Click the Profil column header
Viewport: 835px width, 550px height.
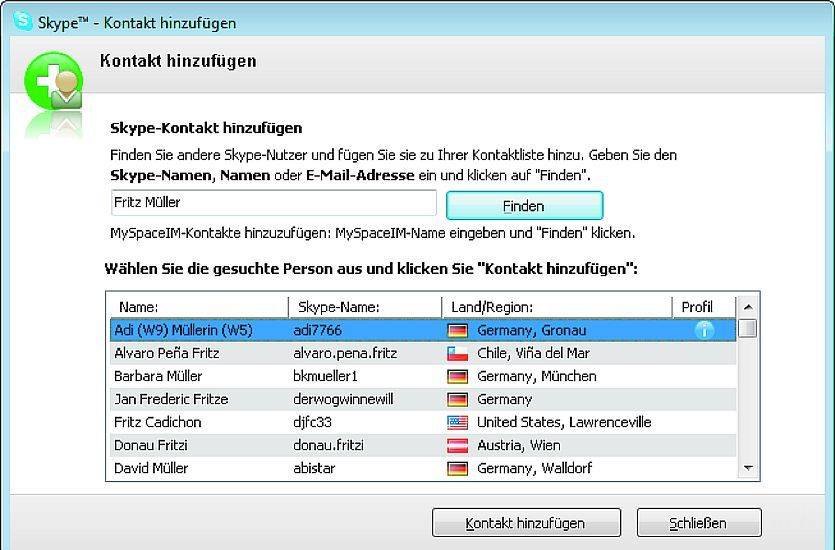[704, 307]
